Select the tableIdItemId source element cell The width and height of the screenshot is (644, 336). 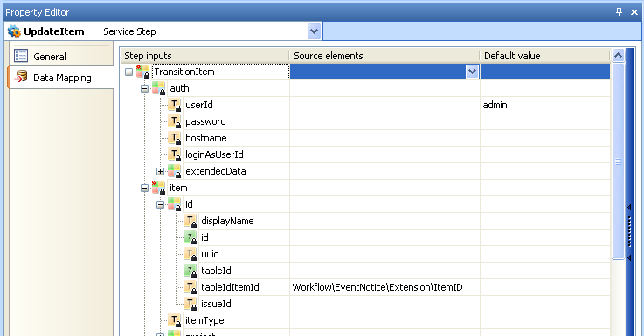(x=384, y=287)
